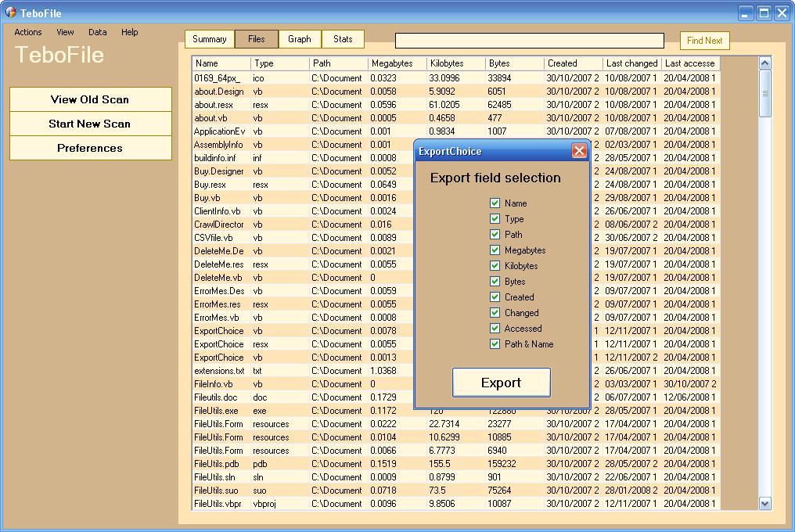
Task: Close the ExportChoice dialog
Action: click(x=579, y=151)
